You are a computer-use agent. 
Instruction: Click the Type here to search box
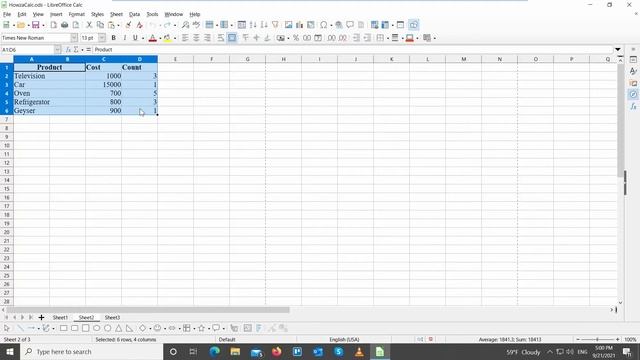click(91, 351)
